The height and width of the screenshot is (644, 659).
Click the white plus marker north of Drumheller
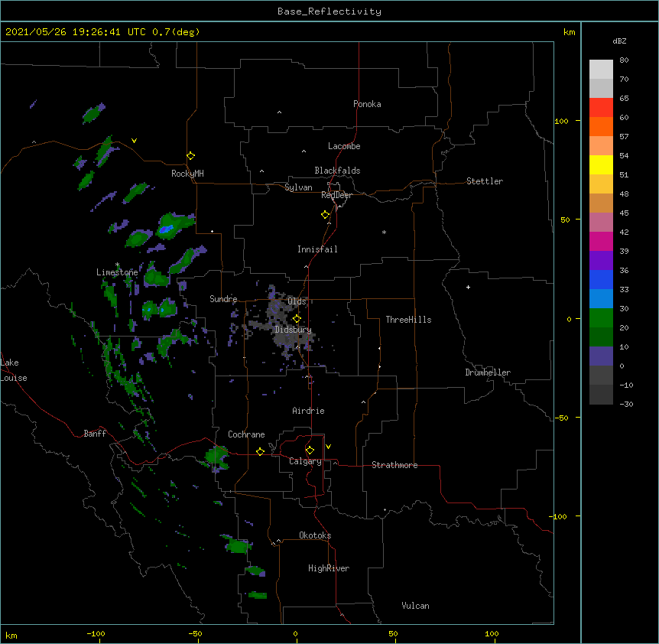click(468, 287)
